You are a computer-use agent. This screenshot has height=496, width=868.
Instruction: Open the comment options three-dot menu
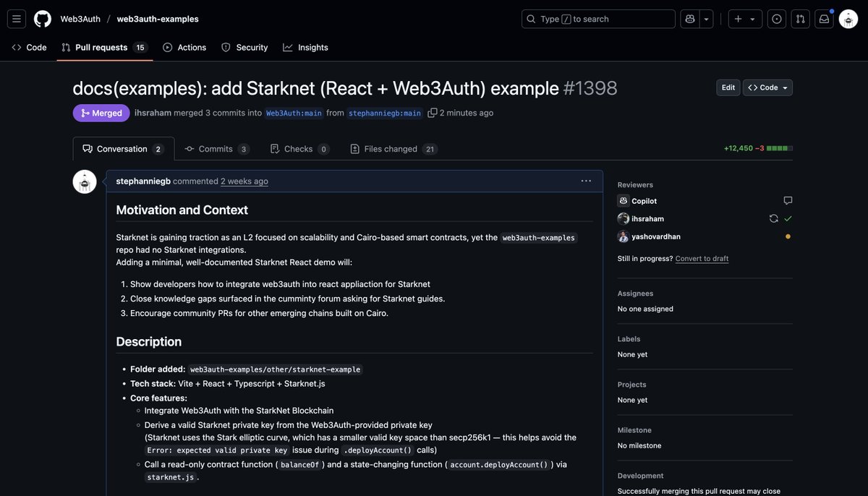coord(586,181)
